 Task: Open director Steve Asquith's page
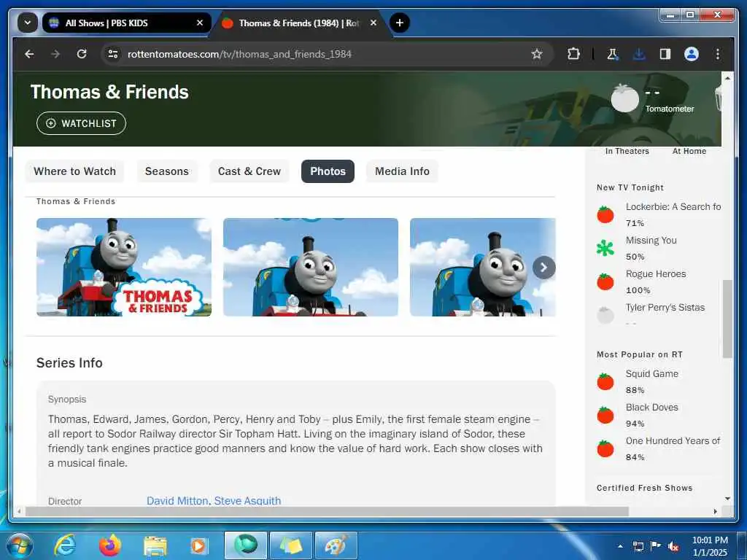point(247,500)
